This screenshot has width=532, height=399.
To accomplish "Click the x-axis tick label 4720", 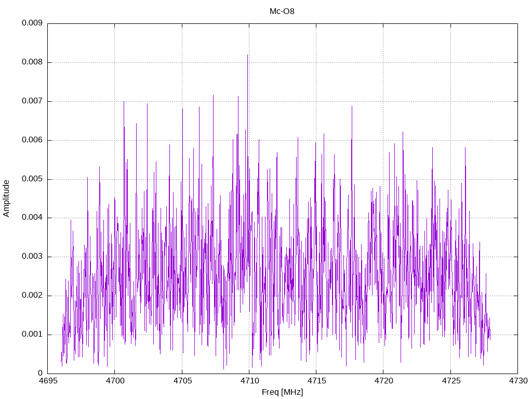I will [x=384, y=381].
